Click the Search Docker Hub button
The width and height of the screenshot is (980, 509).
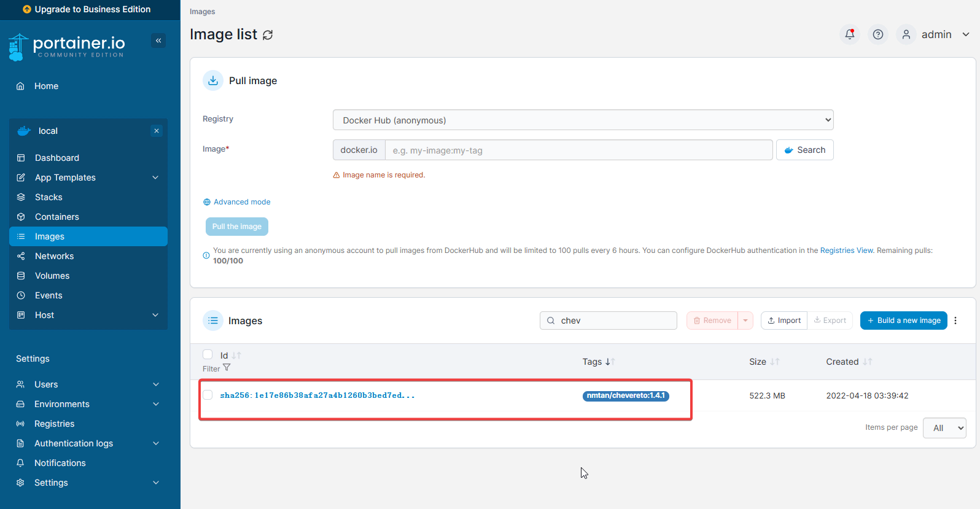coord(805,150)
